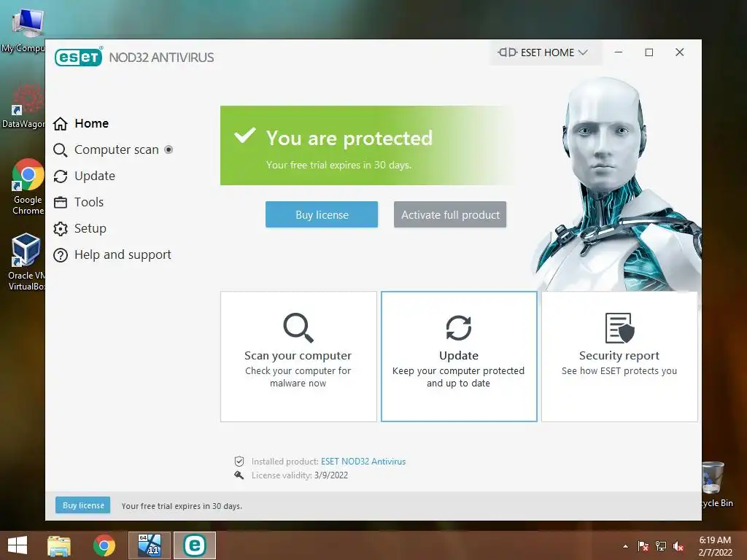Open the Windows Start button
This screenshot has width=747, height=560.
coord(18,545)
